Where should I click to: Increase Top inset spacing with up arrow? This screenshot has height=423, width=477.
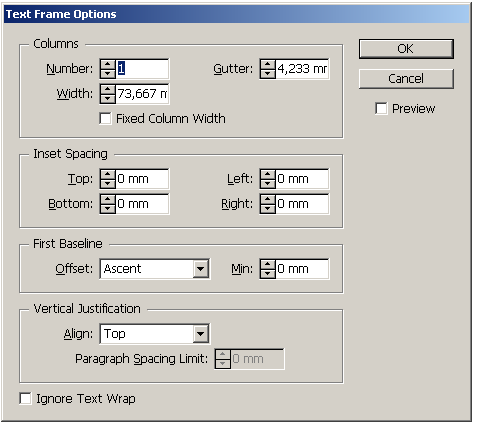point(108,174)
